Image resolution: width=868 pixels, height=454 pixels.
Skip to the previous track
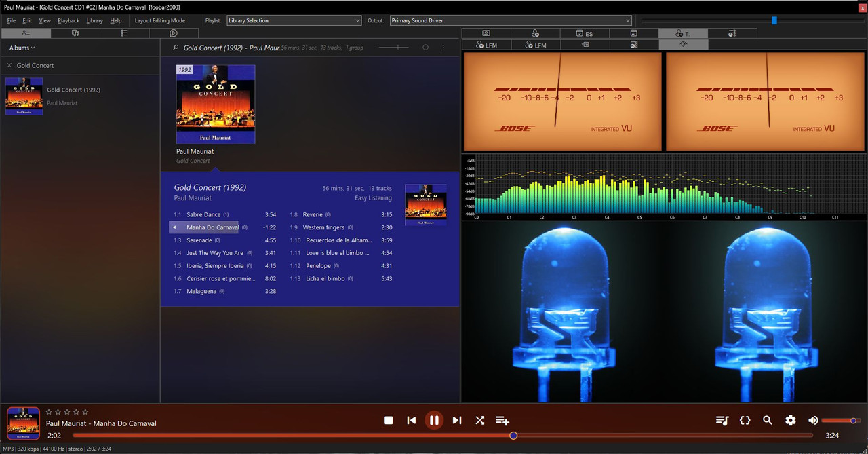click(x=411, y=421)
